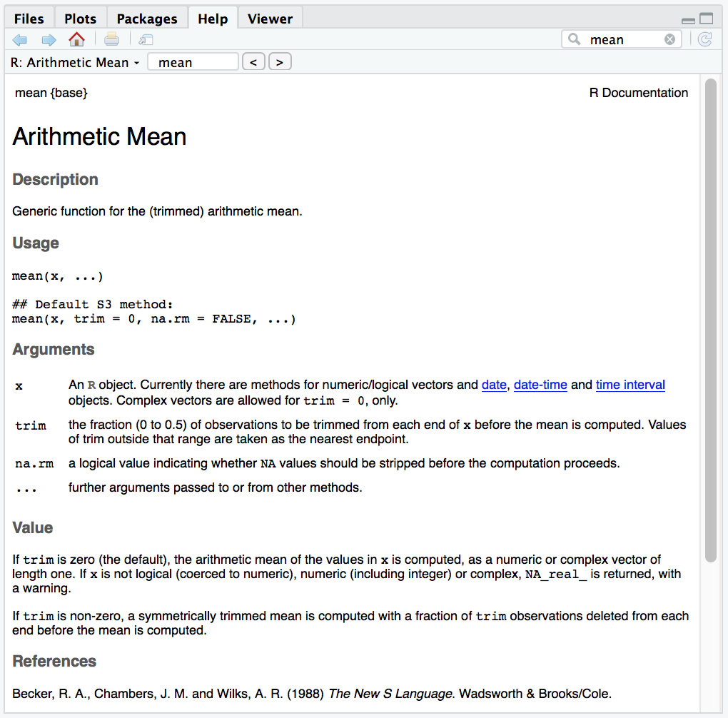Clear the help search text
Image resolution: width=728 pixels, height=718 pixels.
669,40
